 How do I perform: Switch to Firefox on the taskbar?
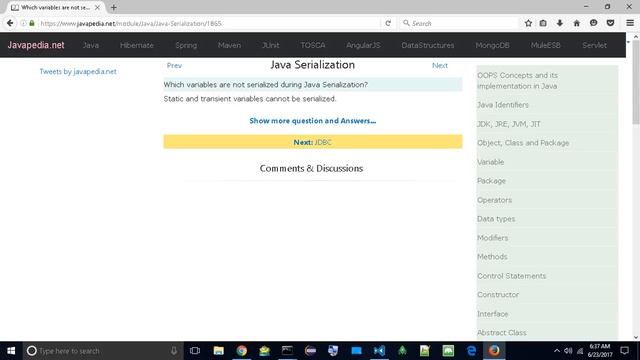494,351
